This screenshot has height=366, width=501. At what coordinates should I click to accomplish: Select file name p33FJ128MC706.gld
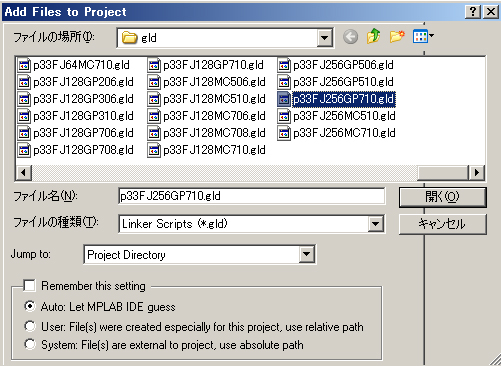point(214,116)
